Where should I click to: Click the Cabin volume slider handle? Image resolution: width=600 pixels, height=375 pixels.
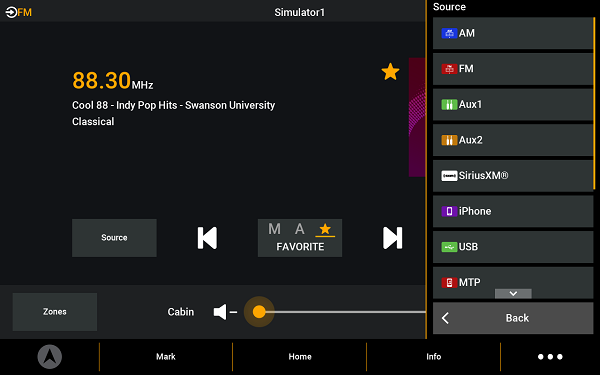point(259,311)
